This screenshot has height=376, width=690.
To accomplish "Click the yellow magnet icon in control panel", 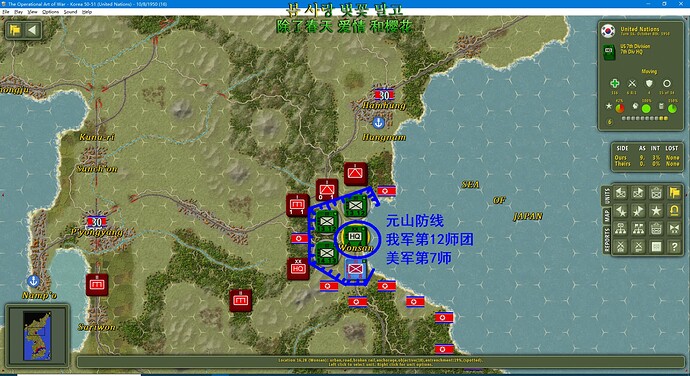I will tap(674, 211).
